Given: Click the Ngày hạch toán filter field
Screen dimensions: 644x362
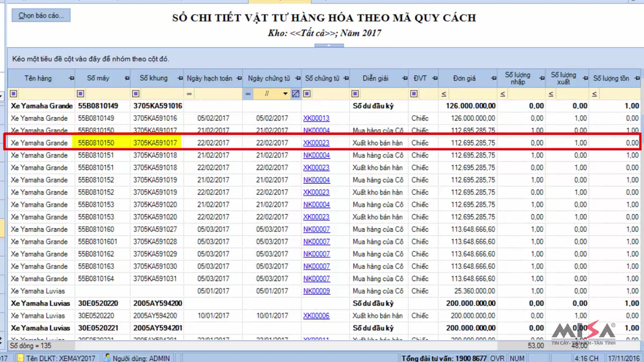Looking at the screenshot, I should [218, 94].
